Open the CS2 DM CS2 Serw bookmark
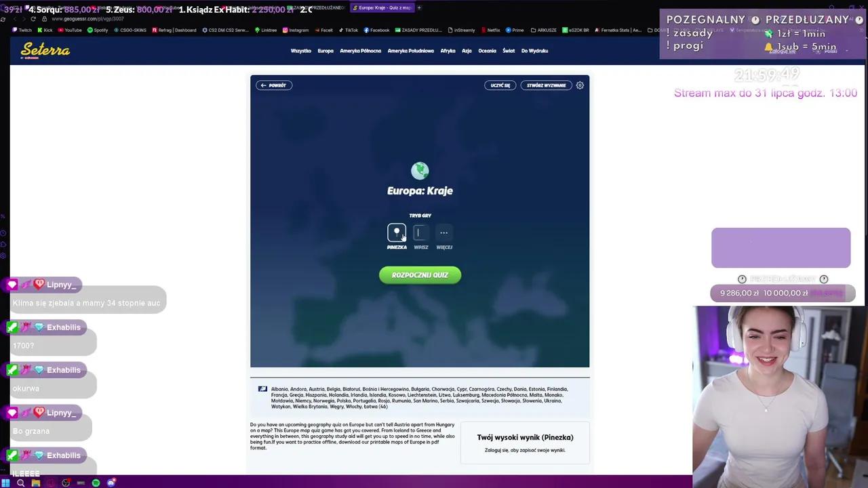Image resolution: width=868 pixels, height=488 pixels. pos(226,30)
